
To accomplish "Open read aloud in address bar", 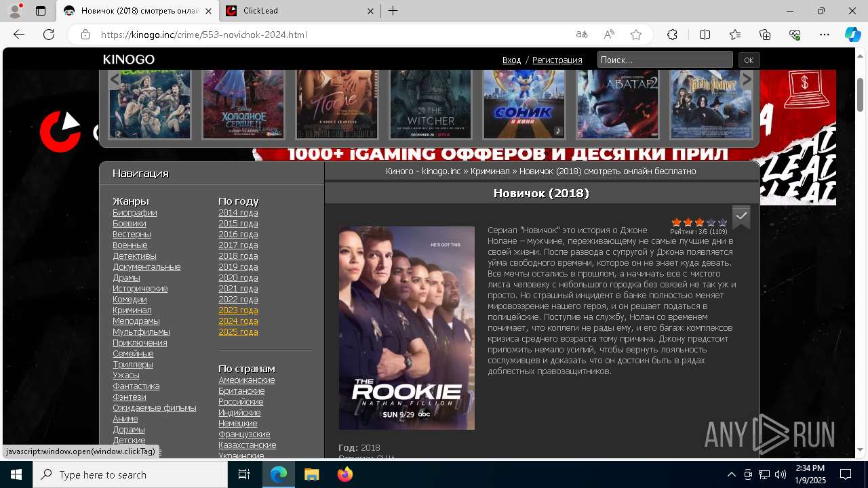I will tap(609, 35).
